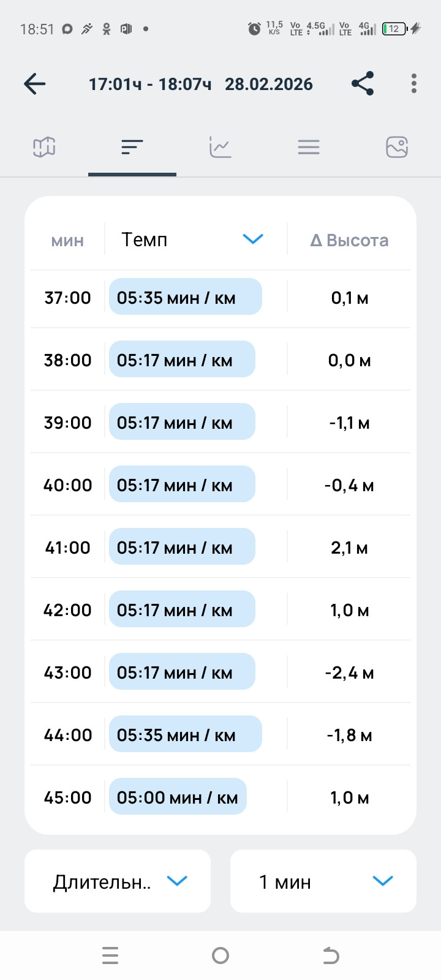Open the chart graph tab
The width and height of the screenshot is (441, 980).
point(220,147)
